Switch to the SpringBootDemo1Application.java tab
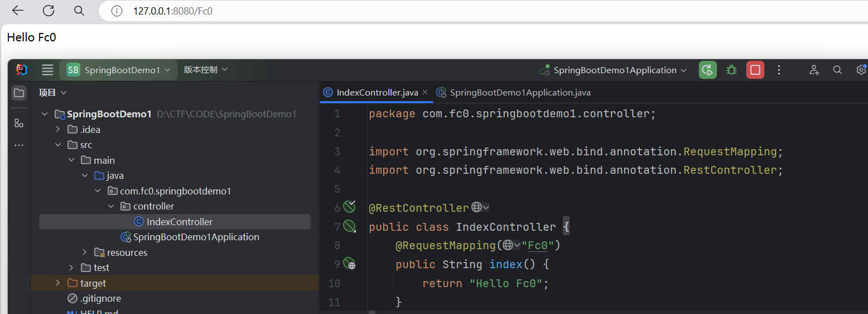The image size is (868, 314). click(519, 93)
